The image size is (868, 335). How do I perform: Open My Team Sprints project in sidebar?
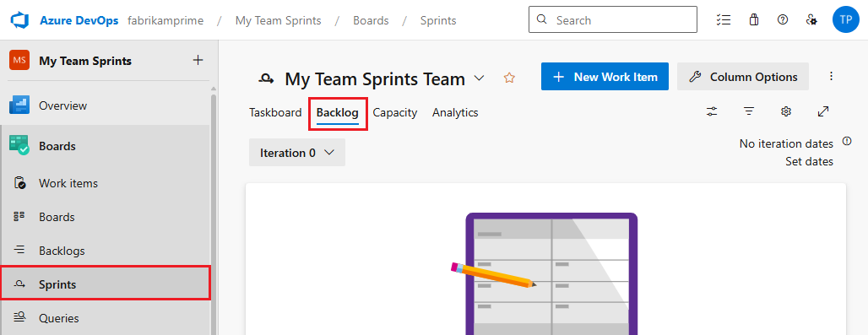click(85, 61)
